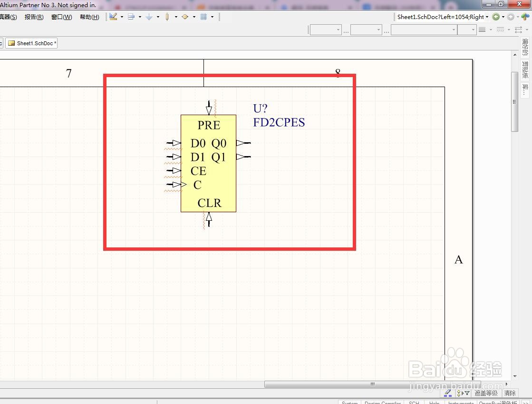Click the highlight pen icon in the status area
The width and height of the screenshot is (532, 404).
[448, 393]
